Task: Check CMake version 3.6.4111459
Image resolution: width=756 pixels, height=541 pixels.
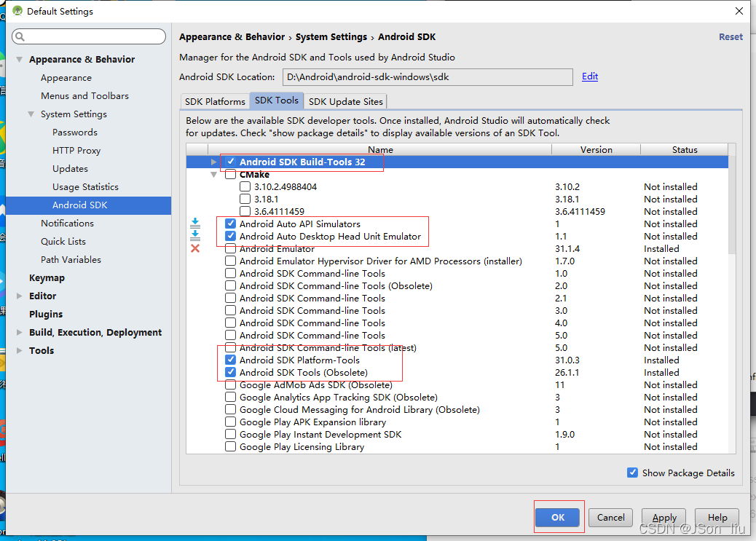Action: click(x=245, y=211)
